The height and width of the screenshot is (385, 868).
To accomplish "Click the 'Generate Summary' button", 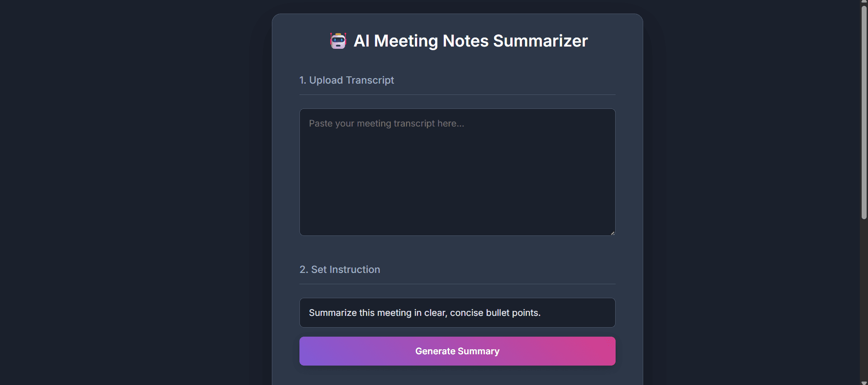I will point(457,351).
